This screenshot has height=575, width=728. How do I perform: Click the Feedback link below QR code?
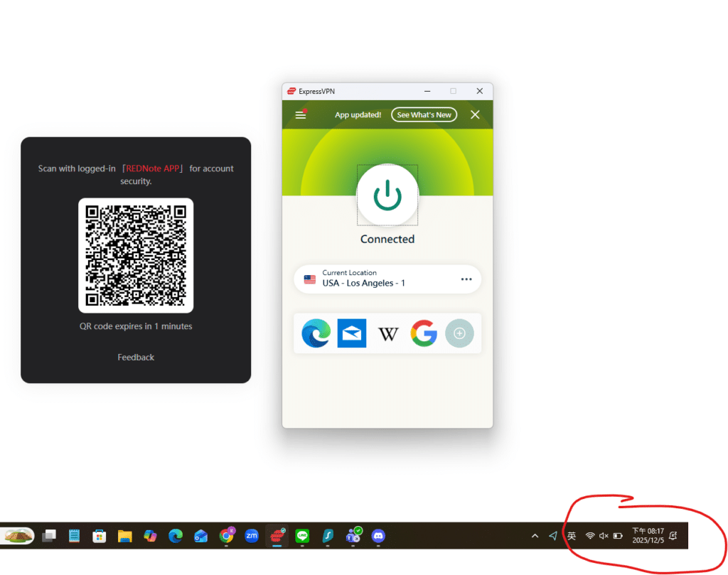pos(136,358)
